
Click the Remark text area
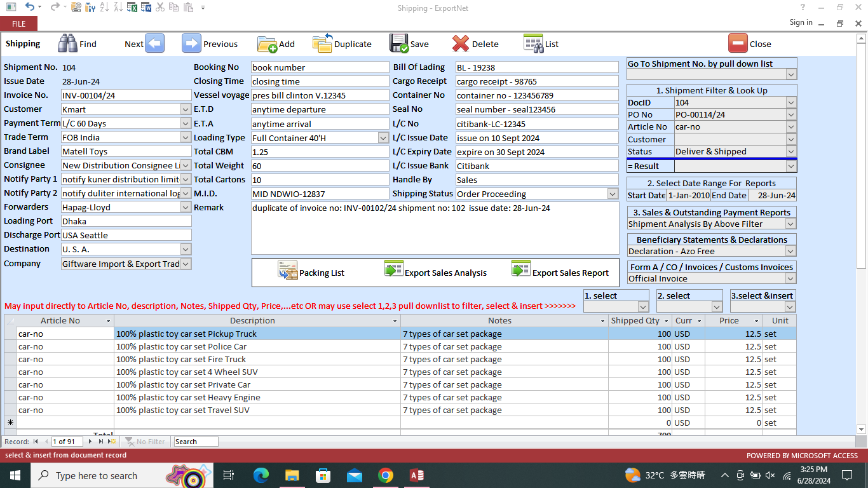tap(435, 228)
